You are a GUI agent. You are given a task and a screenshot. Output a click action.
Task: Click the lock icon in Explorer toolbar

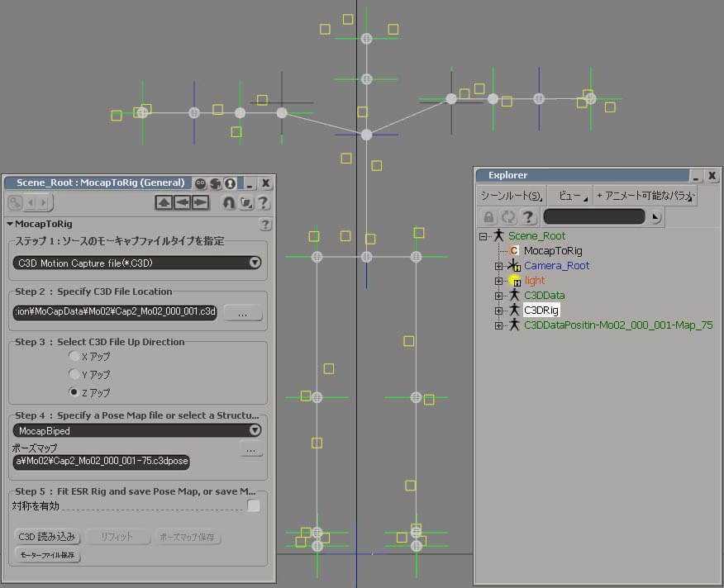(489, 217)
